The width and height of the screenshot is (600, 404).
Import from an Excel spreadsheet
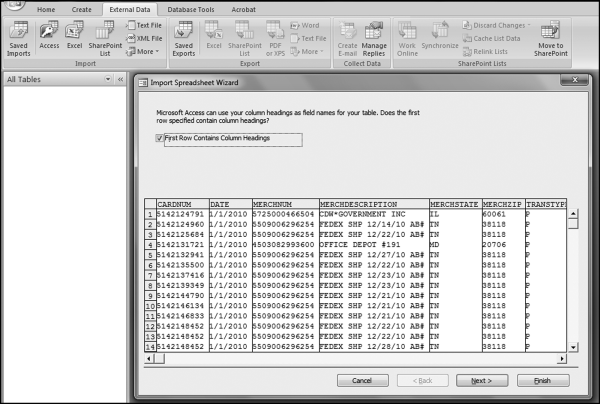click(x=74, y=36)
